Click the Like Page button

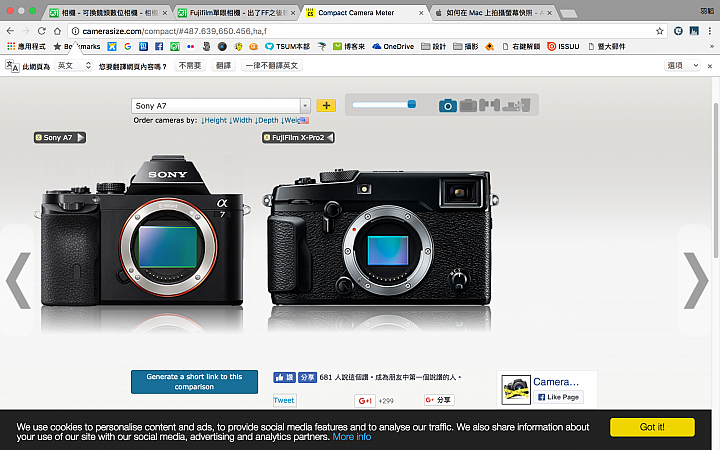(558, 397)
